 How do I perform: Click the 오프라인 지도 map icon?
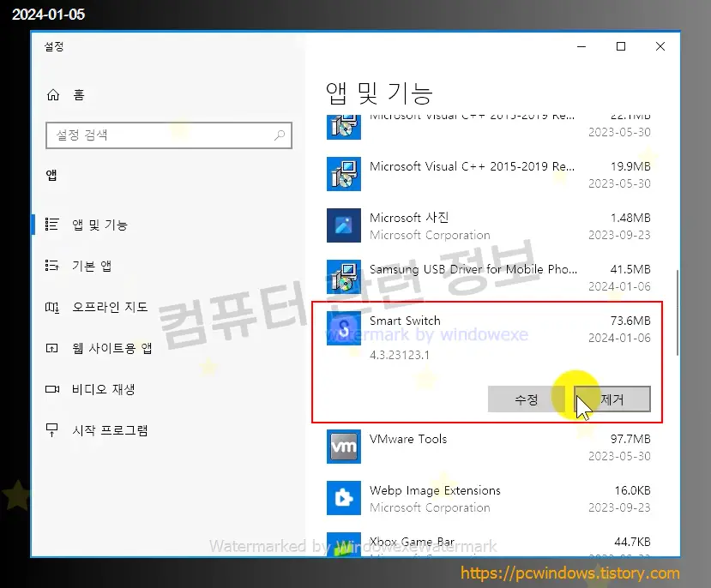coord(51,307)
